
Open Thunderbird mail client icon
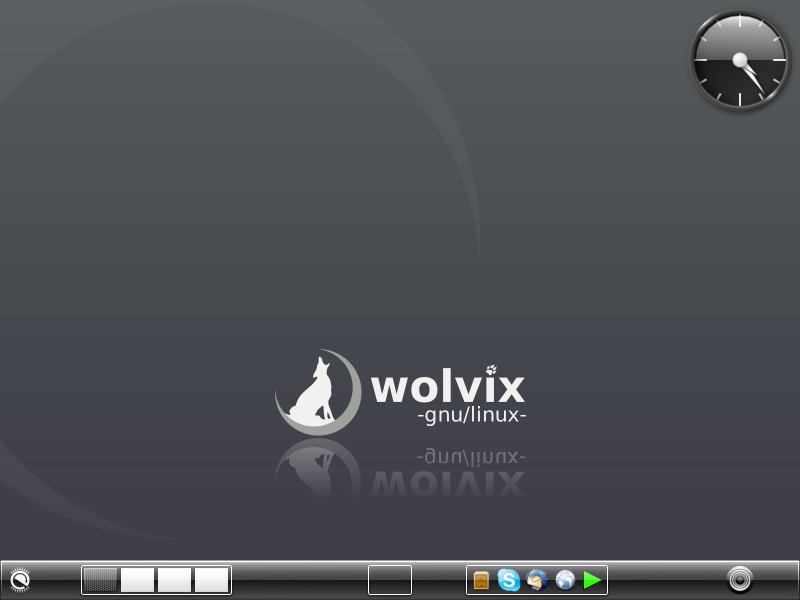click(537, 580)
